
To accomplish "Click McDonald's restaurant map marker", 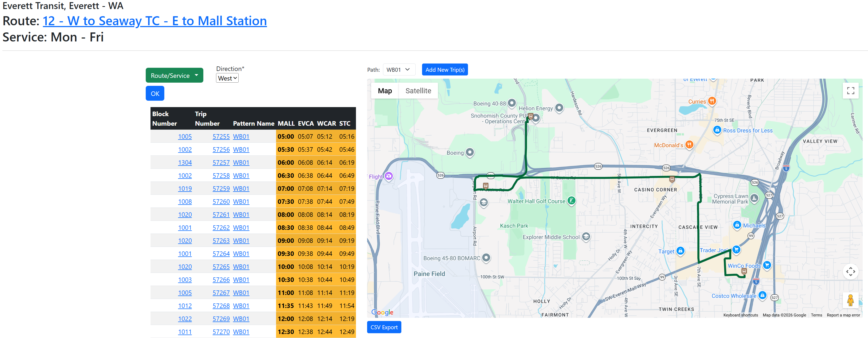I will (689, 145).
